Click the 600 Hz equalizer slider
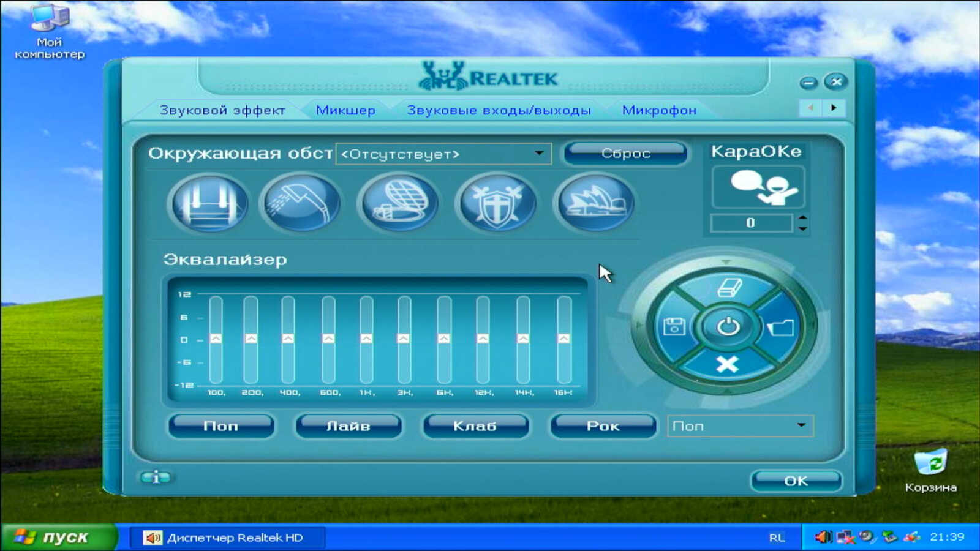The image size is (980, 551). (x=328, y=339)
